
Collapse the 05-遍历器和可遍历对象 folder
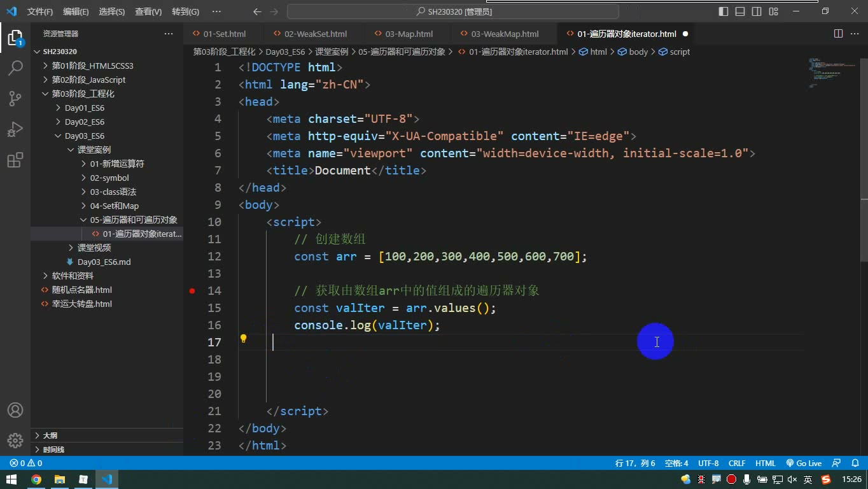click(x=133, y=220)
